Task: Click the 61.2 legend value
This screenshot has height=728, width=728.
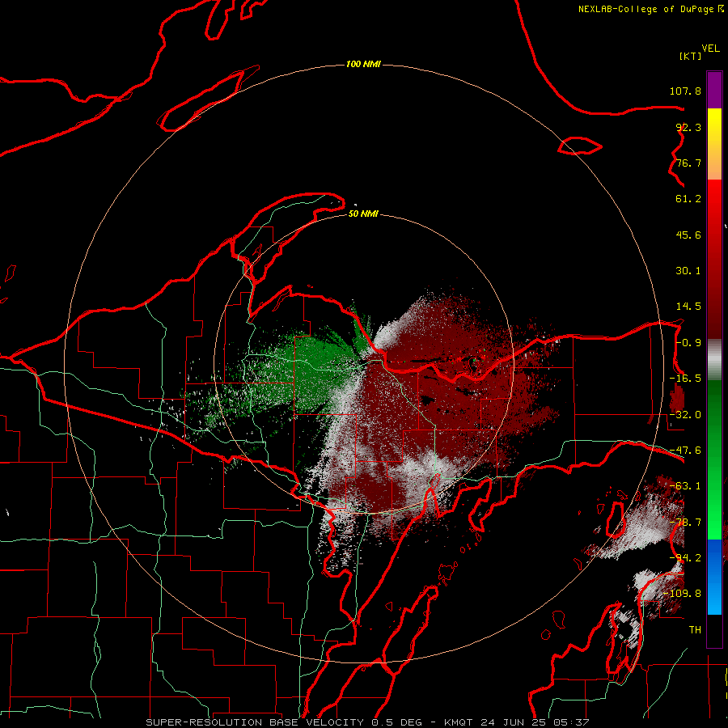Action: [688, 199]
